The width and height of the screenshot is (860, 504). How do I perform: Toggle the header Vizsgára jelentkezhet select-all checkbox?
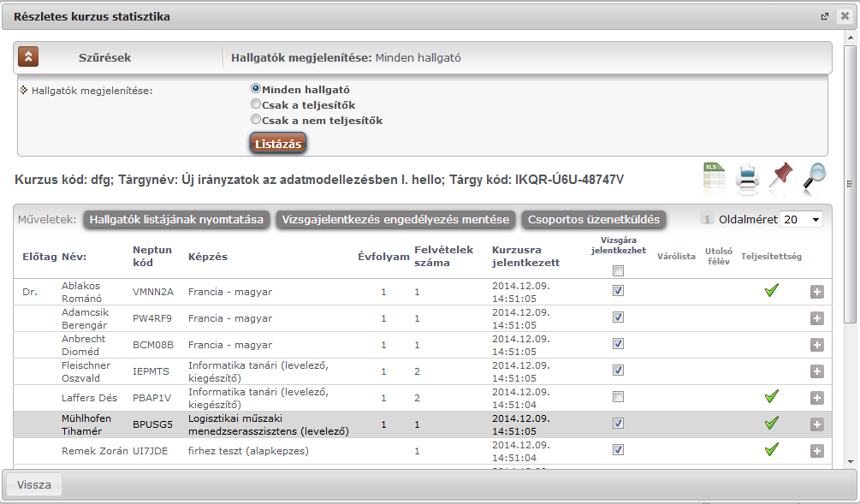[618, 270]
